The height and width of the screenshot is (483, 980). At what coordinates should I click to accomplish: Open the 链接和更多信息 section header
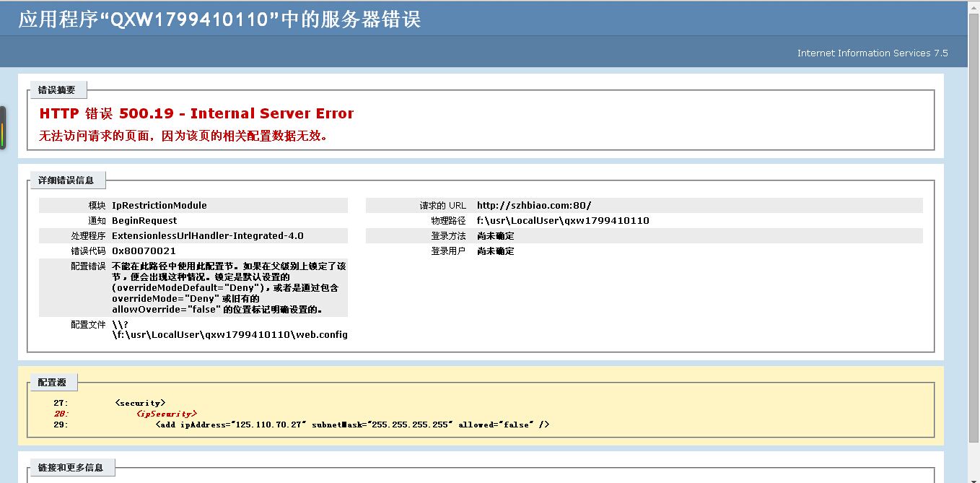click(71, 468)
